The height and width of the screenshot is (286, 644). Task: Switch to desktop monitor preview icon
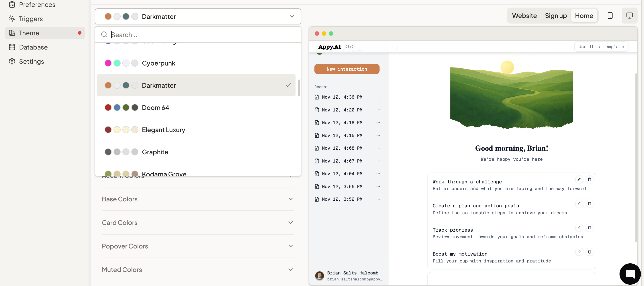click(629, 16)
